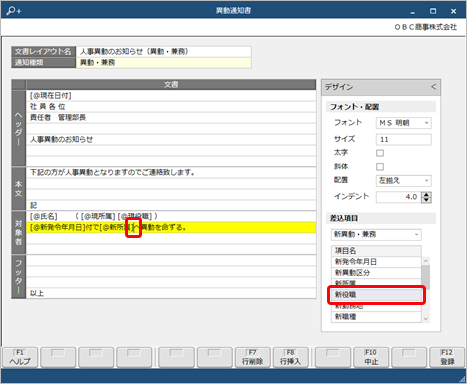The height and width of the screenshot is (384, 467).
Task: Click the ヘッダー section label
Action: click(19, 128)
